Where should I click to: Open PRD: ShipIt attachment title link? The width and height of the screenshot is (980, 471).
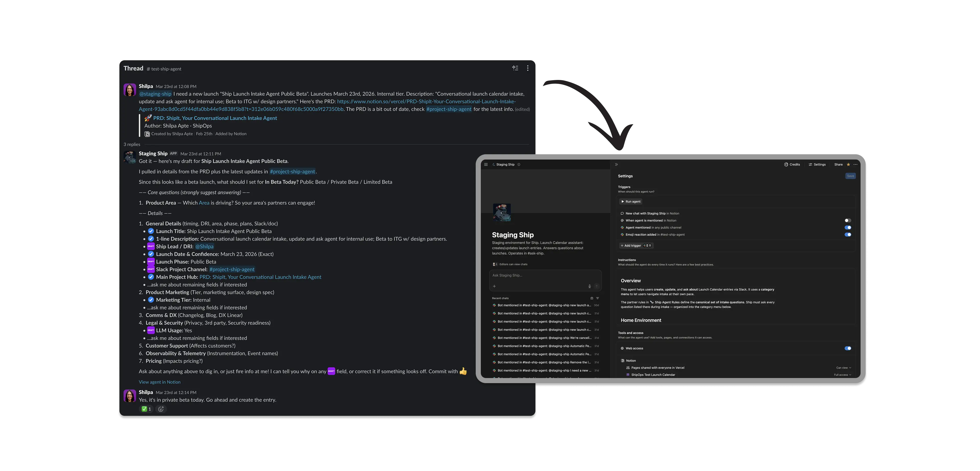pos(215,118)
